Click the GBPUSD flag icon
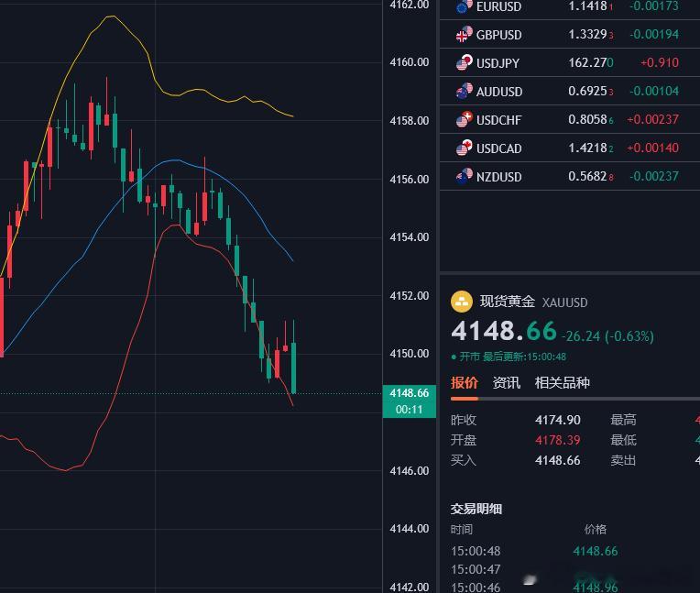 (x=465, y=35)
